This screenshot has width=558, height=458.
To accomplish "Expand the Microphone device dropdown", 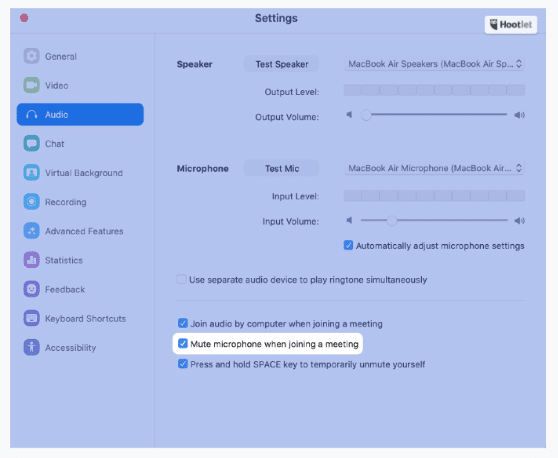I will [x=434, y=168].
